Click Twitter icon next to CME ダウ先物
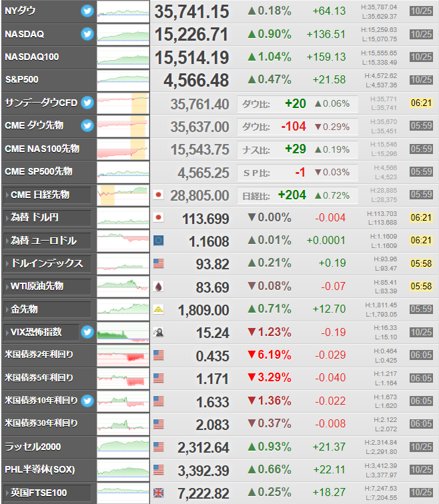The image size is (439, 504). pyautogui.click(x=87, y=125)
